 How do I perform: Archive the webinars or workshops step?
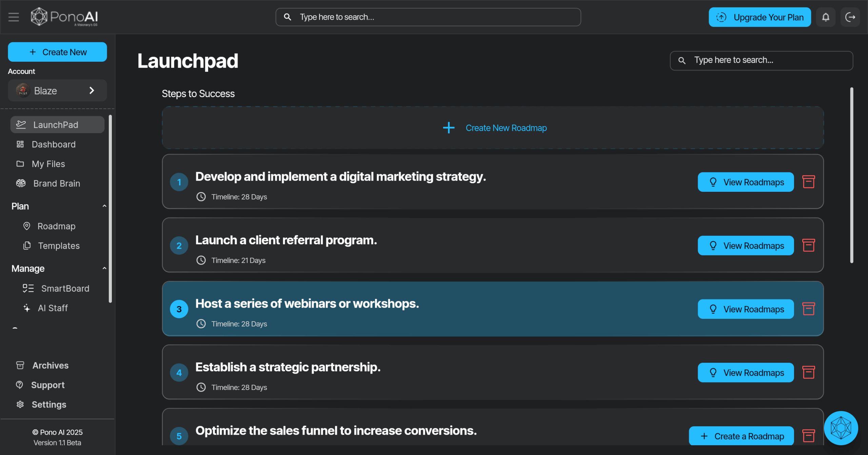[x=808, y=309]
